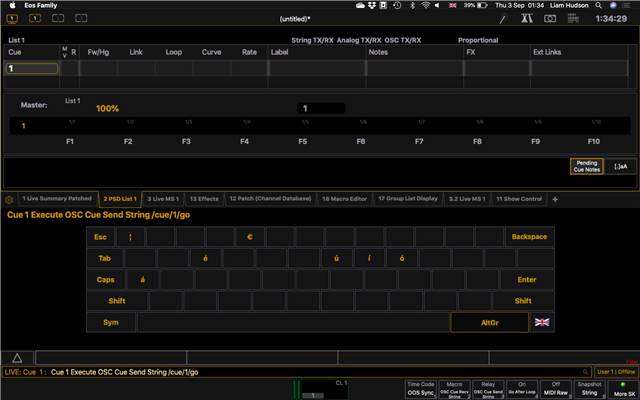Click the wrench tools icon in top toolbar
This screenshot has height=400, width=640.
(504, 18)
